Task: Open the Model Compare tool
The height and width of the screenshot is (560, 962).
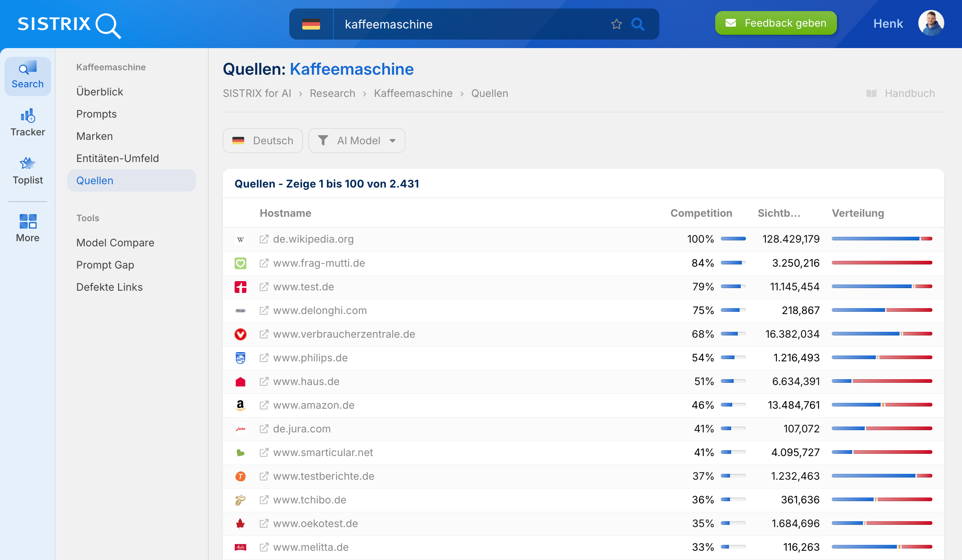Action: pos(115,242)
